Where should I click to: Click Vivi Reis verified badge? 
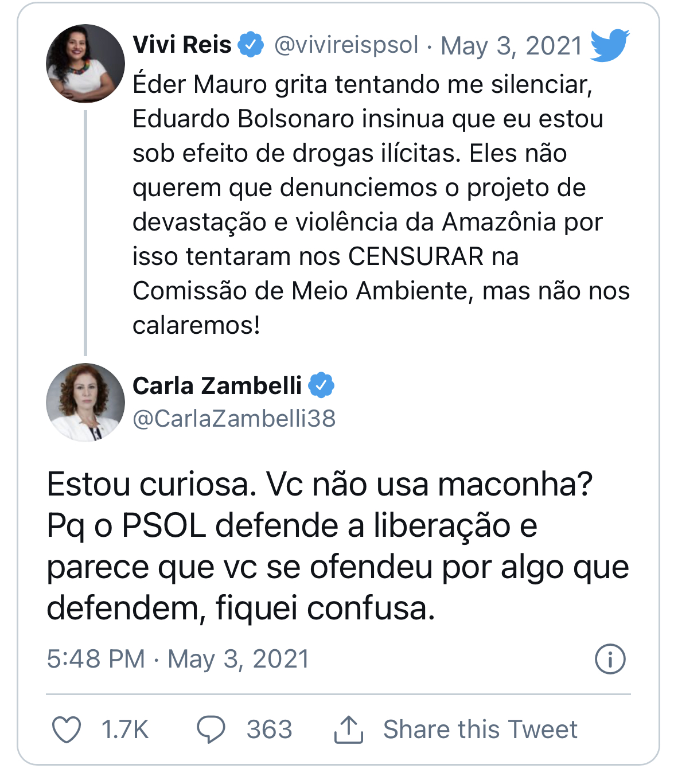[251, 45]
